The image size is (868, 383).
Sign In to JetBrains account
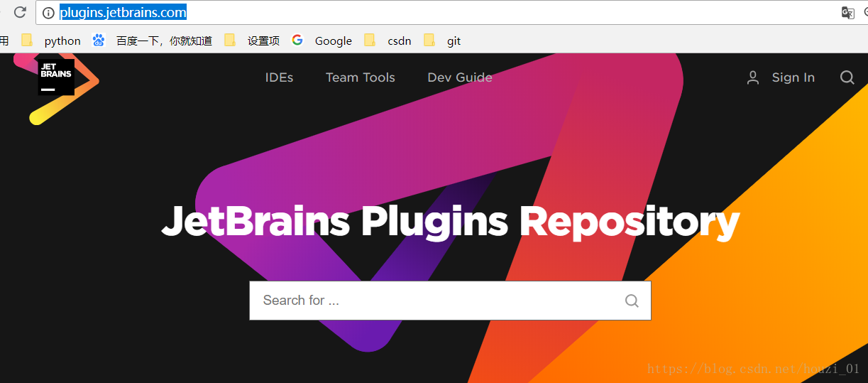(x=793, y=77)
